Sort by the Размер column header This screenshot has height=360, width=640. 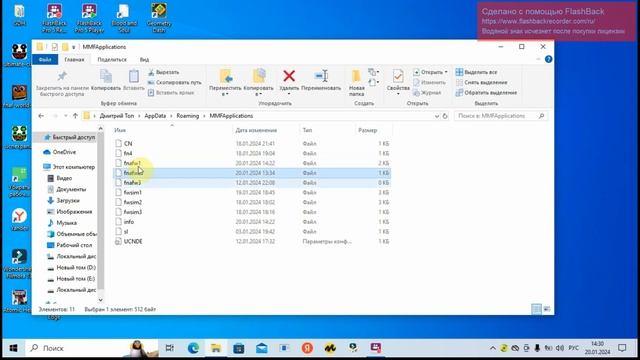pyautogui.click(x=368, y=130)
